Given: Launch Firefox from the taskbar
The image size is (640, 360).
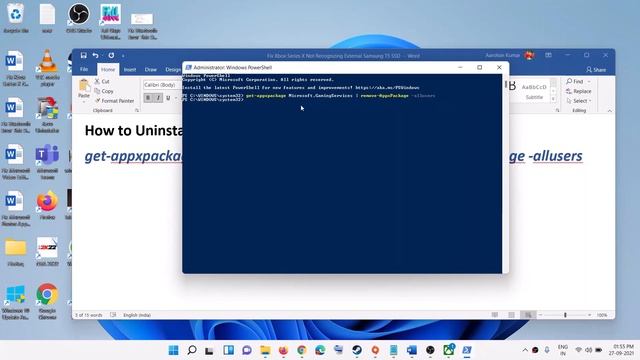Looking at the screenshot, I should [x=283, y=350].
